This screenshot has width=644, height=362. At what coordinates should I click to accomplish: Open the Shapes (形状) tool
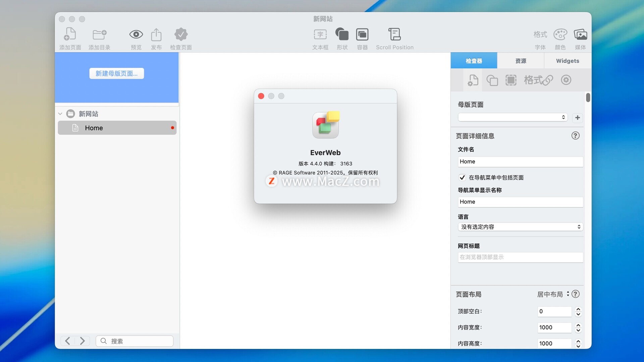[342, 34]
